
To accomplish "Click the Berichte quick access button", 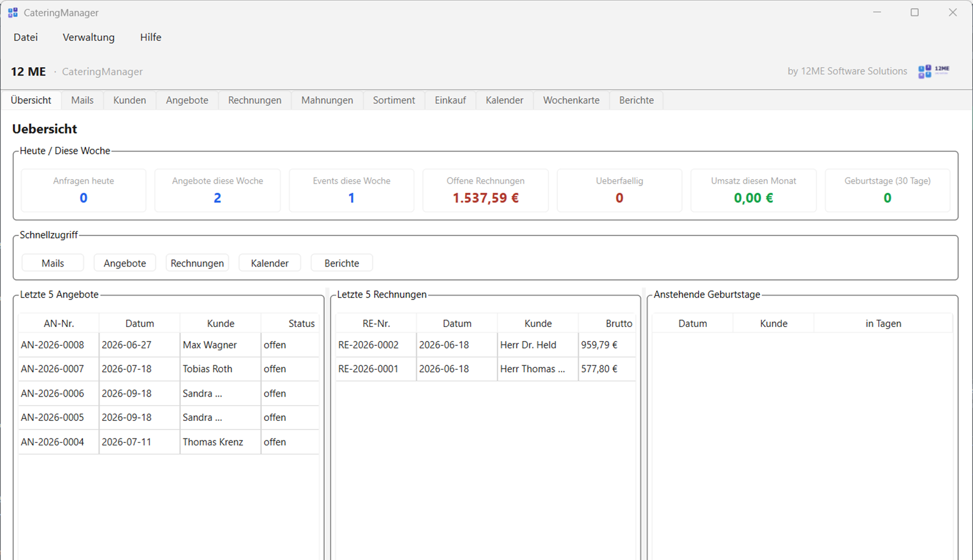I will click(x=342, y=263).
